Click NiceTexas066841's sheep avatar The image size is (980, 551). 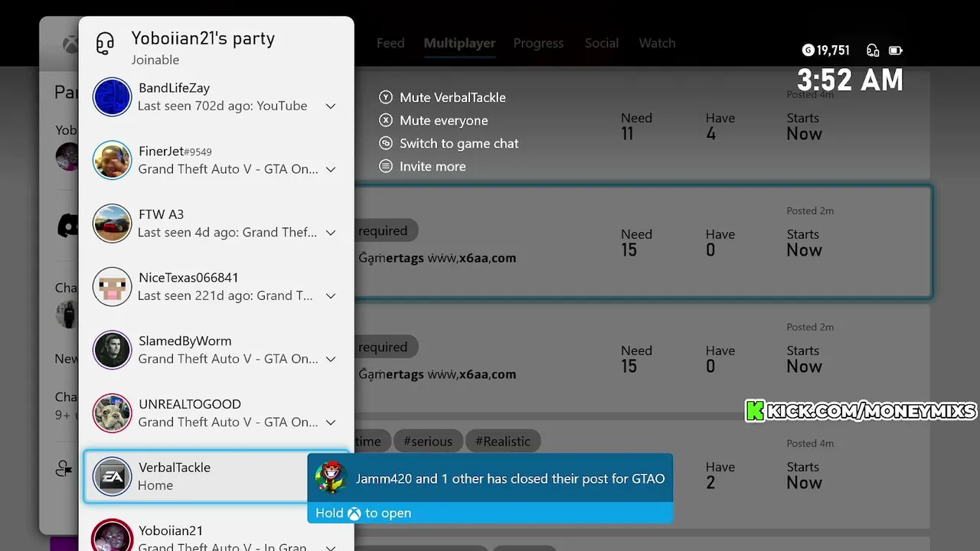coord(112,286)
